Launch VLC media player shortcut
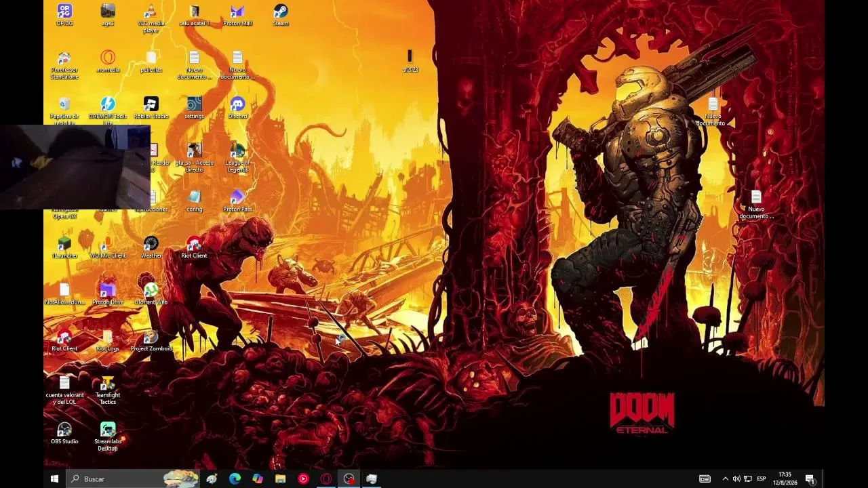This screenshot has height=488, width=868. 151,18
